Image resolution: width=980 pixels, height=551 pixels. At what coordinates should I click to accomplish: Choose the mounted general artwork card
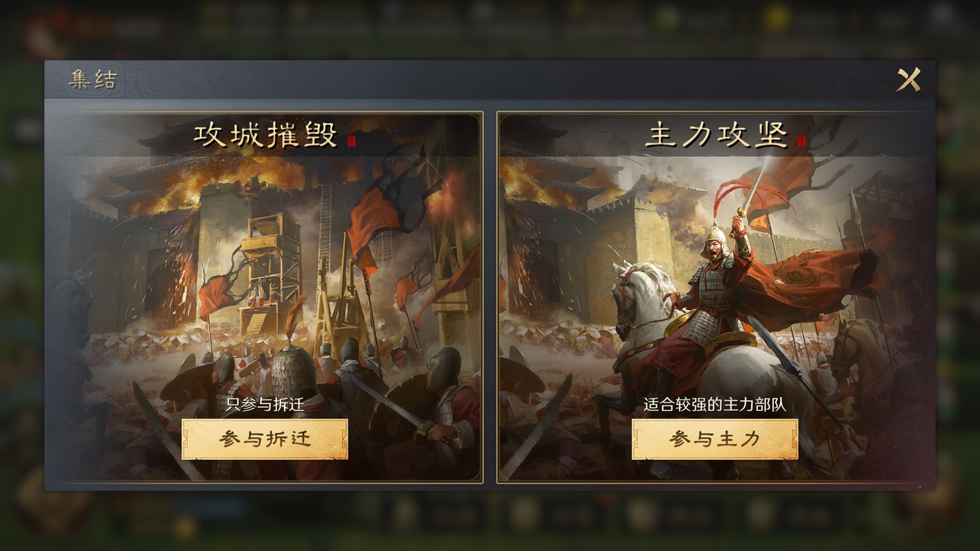click(x=715, y=298)
